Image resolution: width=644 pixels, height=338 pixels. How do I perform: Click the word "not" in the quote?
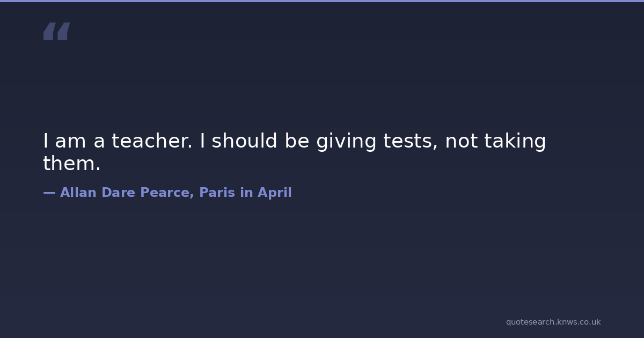(461, 141)
